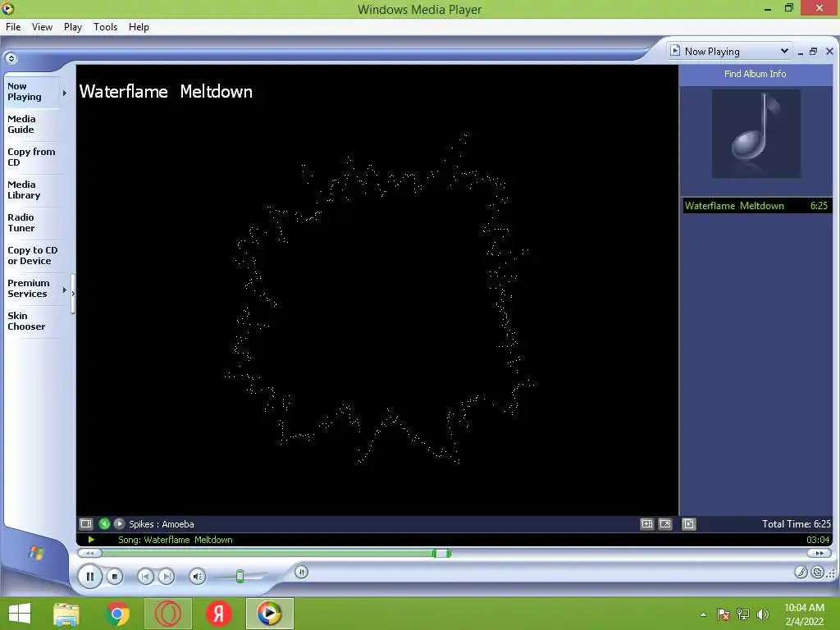Click the play status indicator icon

tap(91, 540)
